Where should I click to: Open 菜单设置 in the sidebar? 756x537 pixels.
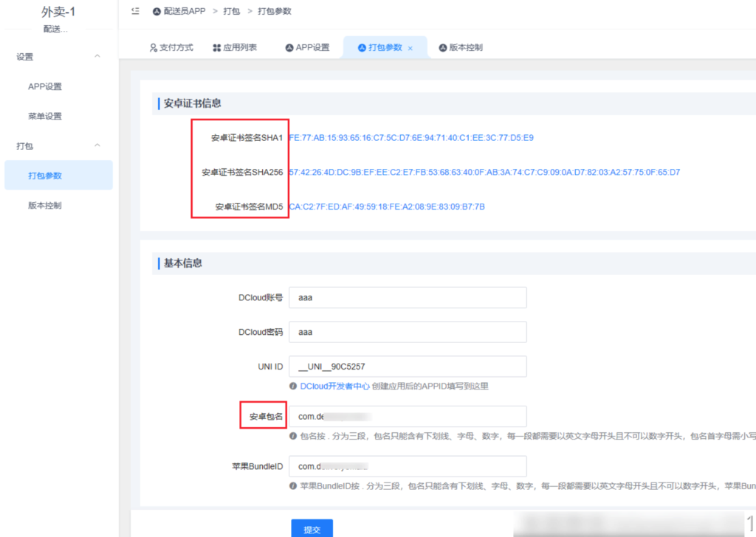pos(45,117)
